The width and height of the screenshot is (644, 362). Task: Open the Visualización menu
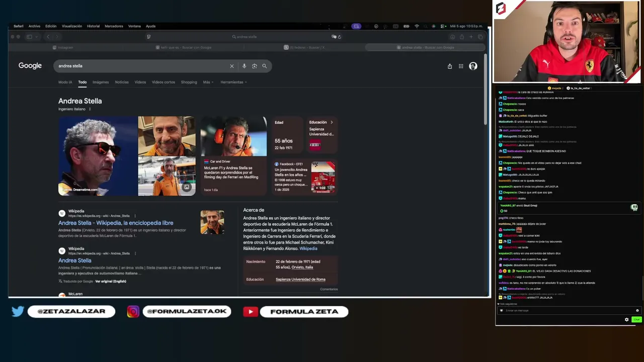tap(72, 26)
